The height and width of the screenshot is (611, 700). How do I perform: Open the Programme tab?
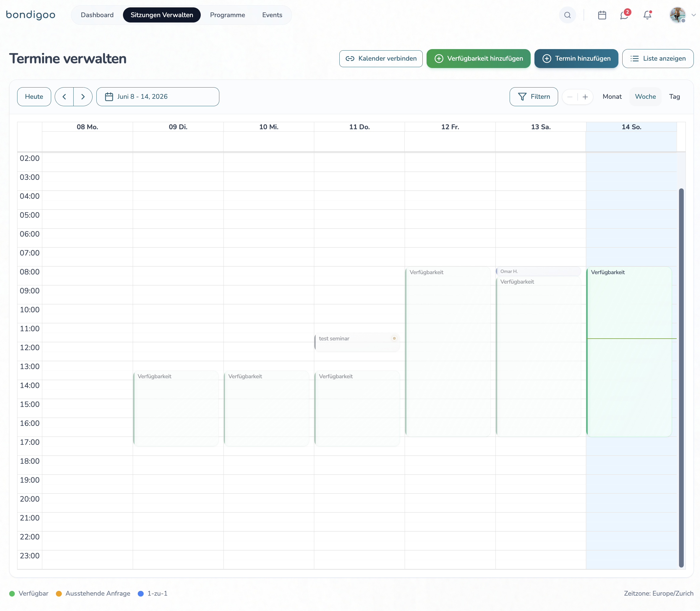tap(227, 15)
